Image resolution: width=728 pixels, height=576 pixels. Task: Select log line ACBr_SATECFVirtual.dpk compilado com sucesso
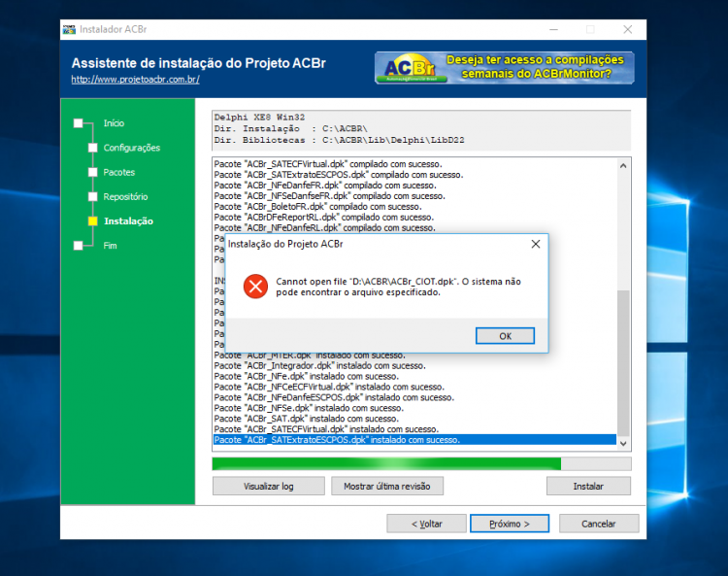click(x=328, y=164)
